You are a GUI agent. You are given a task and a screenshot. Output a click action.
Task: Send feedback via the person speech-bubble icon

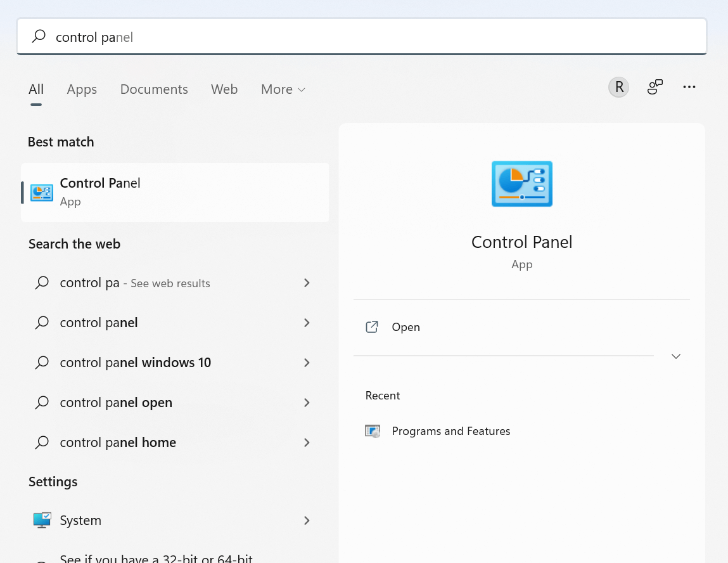[655, 87]
